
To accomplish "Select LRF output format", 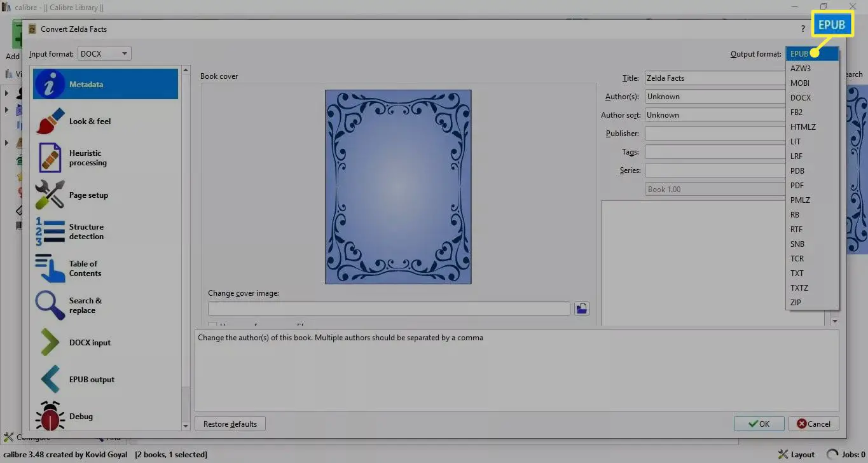I will coord(812,156).
